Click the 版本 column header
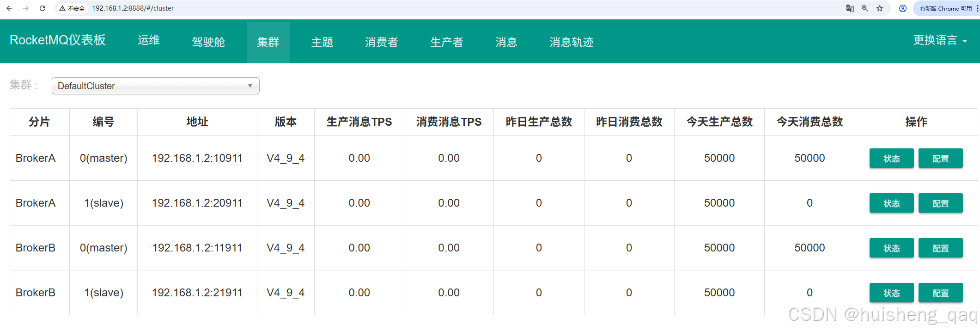 286,122
